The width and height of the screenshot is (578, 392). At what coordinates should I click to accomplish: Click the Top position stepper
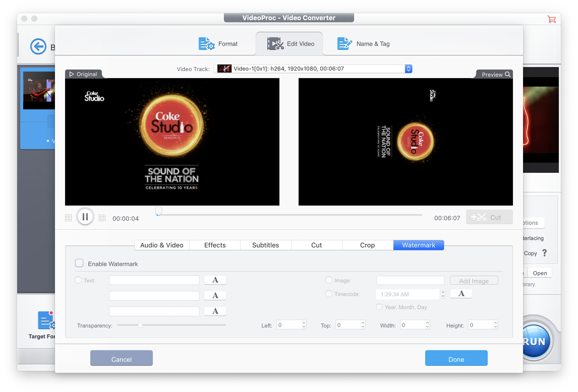[x=363, y=324]
